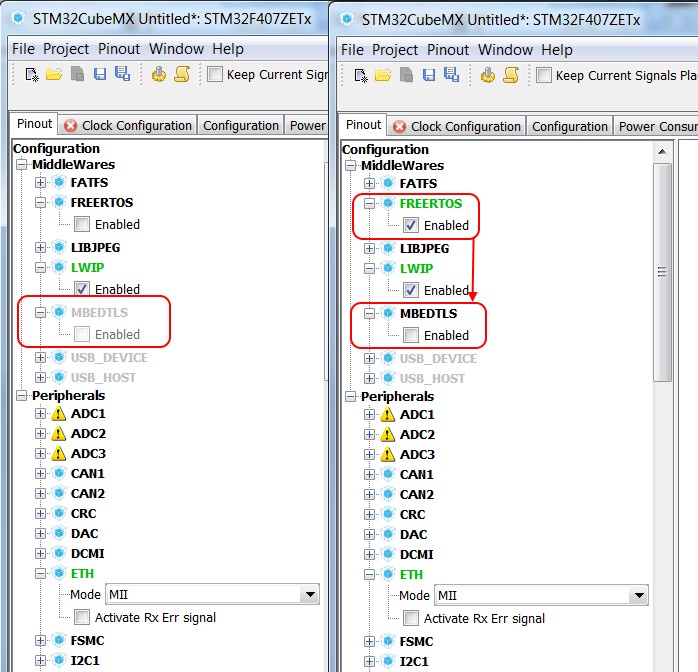698x672 pixels.
Task: Click Save floppy icon in left window toolbar
Action: pyautogui.click(x=100, y=74)
